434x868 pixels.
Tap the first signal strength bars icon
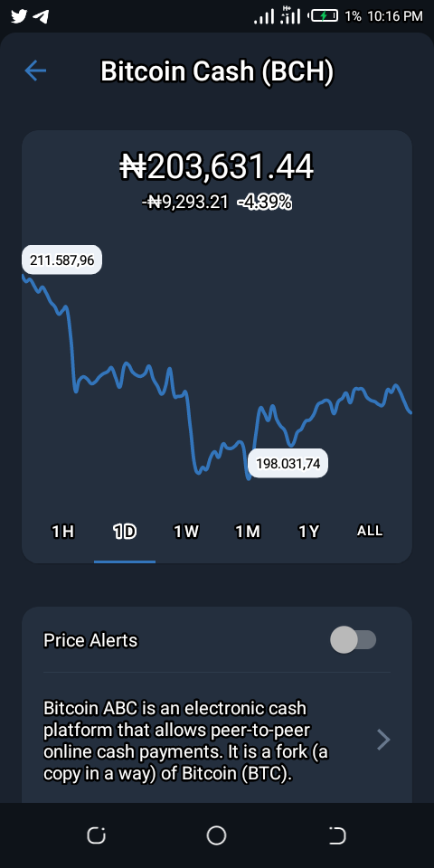[x=263, y=17]
